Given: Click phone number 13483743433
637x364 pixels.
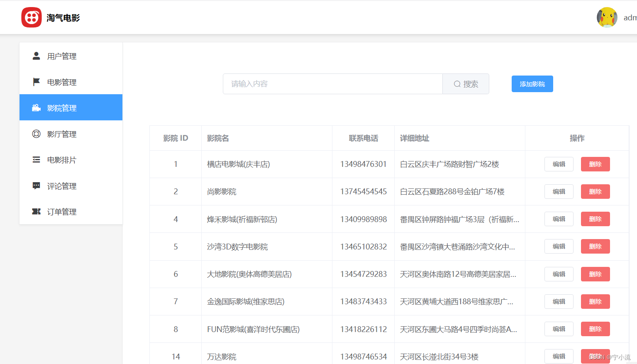Looking at the screenshot, I should click(364, 302).
